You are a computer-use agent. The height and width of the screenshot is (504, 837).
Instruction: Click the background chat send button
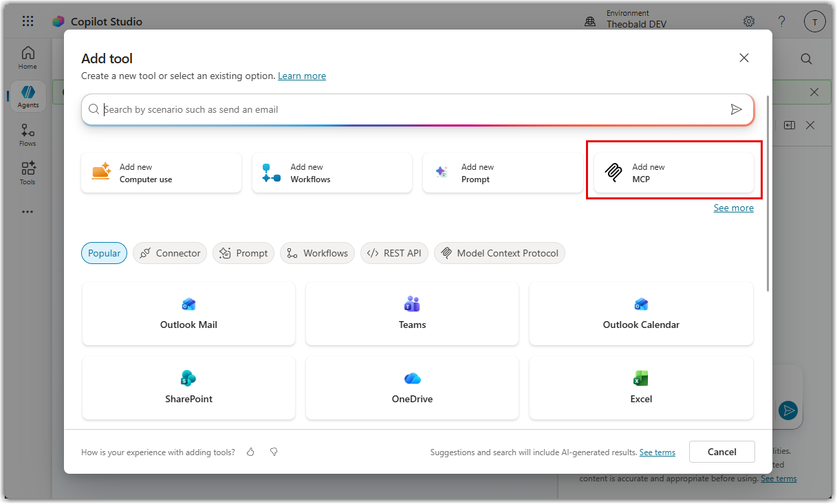[788, 410]
